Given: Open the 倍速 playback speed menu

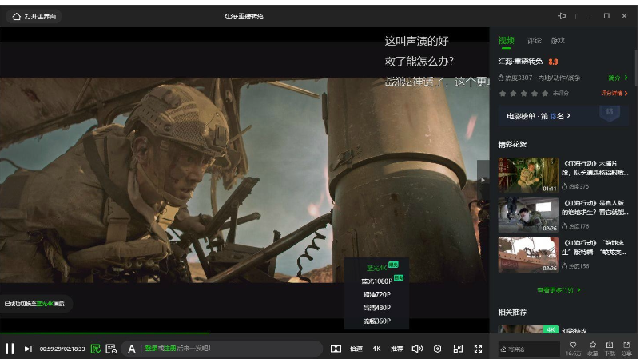Looking at the screenshot, I should pos(356,349).
